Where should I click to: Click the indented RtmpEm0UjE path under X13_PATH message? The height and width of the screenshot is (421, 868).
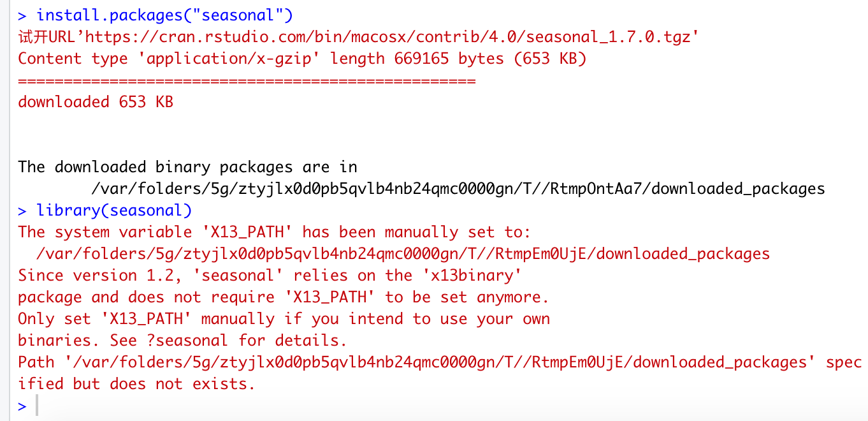[x=403, y=254]
